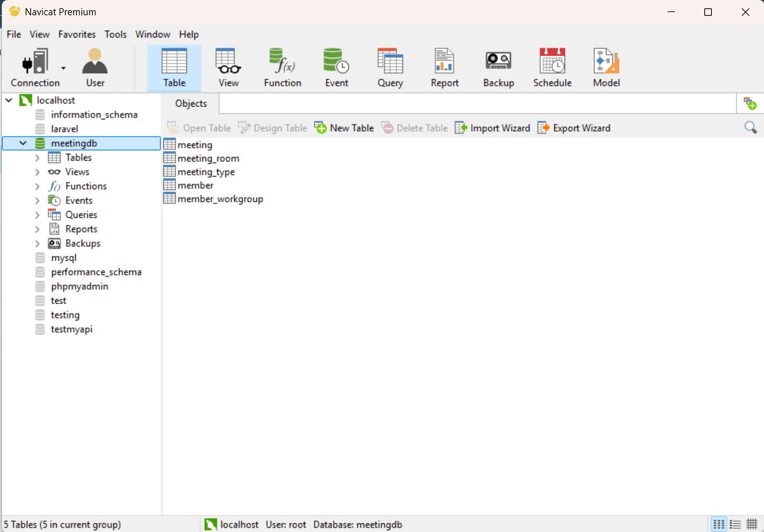Viewport: 764px width, 532px height.
Task: Select the testing database
Action: (65, 315)
